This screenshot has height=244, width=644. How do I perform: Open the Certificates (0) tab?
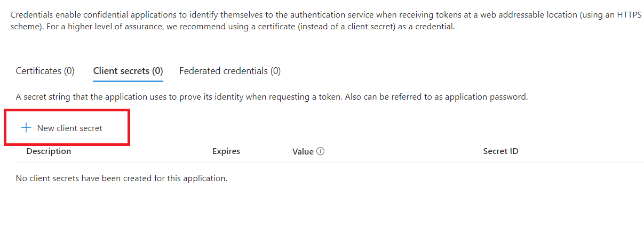click(x=45, y=71)
